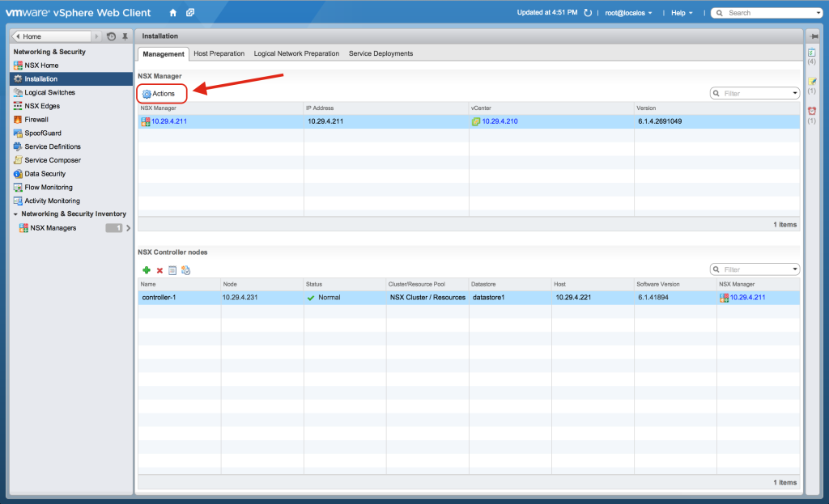Click the controller list document icon
The image size is (829, 504).
[172, 270]
